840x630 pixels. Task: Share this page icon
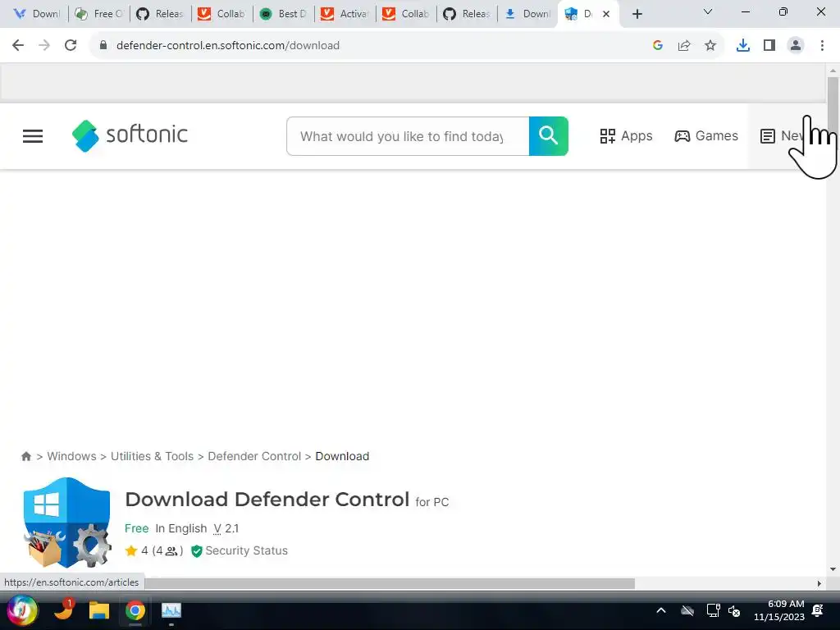point(684,46)
